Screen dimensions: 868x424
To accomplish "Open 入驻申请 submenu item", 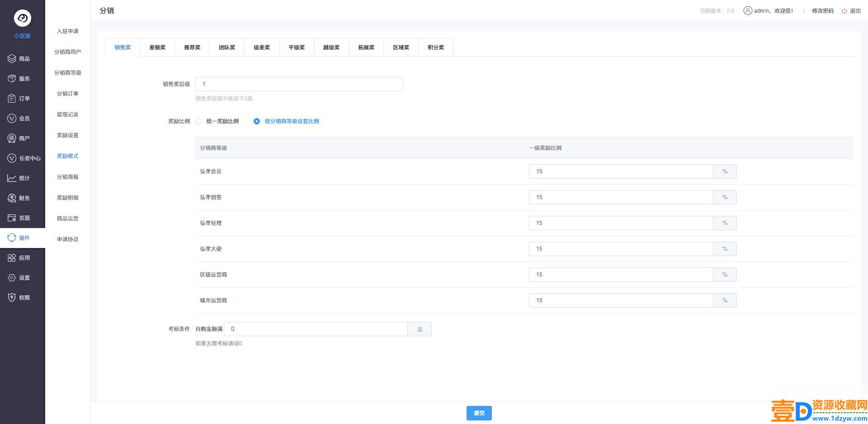I will click(68, 31).
